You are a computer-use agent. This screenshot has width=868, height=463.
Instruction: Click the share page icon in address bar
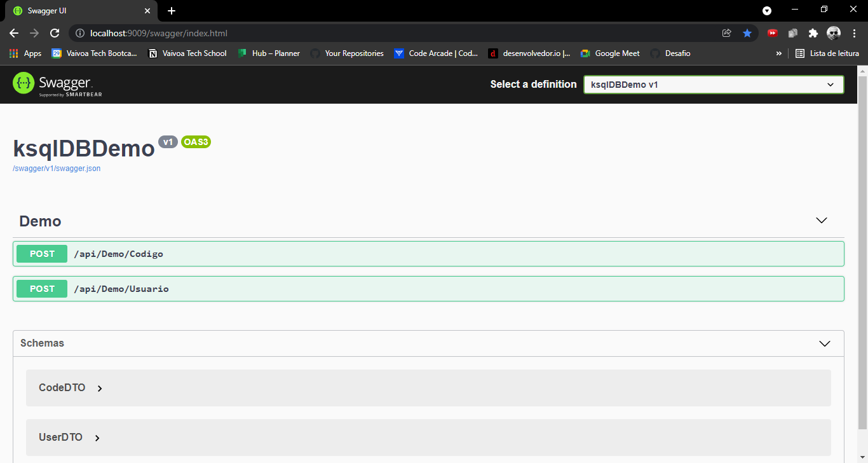[x=727, y=33]
